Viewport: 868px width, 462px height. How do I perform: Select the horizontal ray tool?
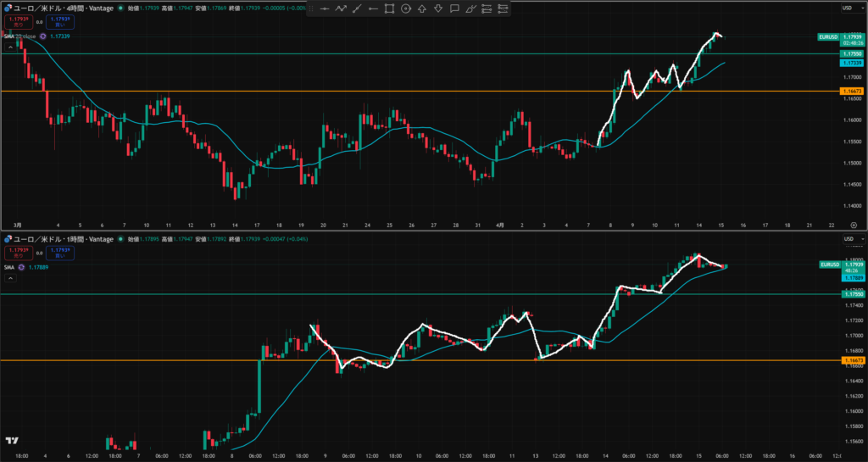click(x=373, y=8)
